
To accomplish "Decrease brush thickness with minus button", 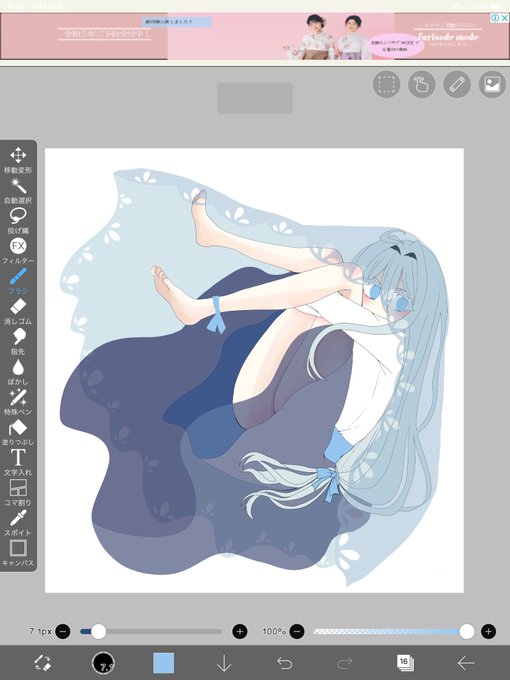I will click(63, 631).
